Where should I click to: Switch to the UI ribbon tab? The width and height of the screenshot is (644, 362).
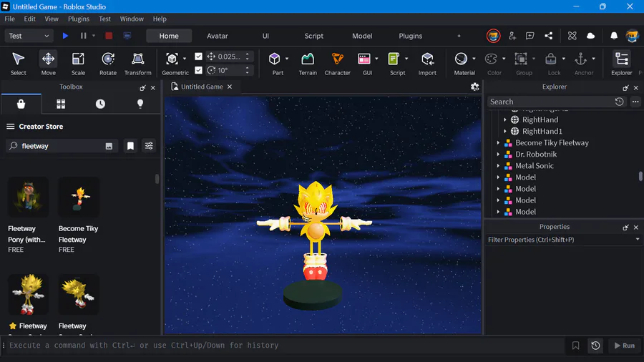coord(265,36)
